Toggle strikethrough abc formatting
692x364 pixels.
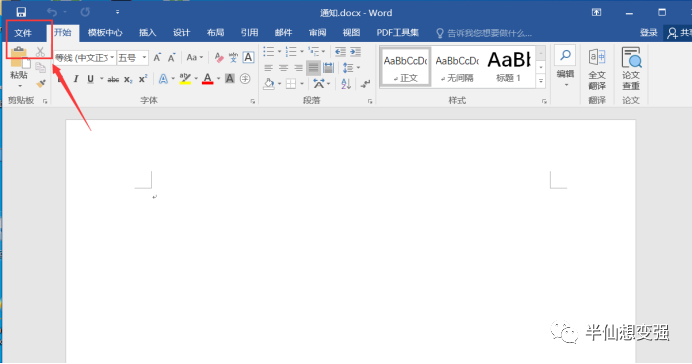113,79
